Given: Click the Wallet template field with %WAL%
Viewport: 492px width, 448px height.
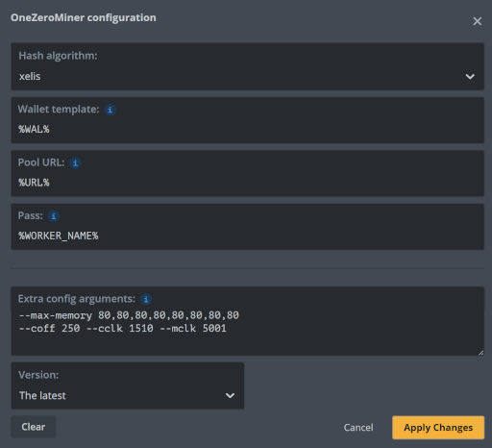Looking at the screenshot, I should pyautogui.click(x=247, y=120).
